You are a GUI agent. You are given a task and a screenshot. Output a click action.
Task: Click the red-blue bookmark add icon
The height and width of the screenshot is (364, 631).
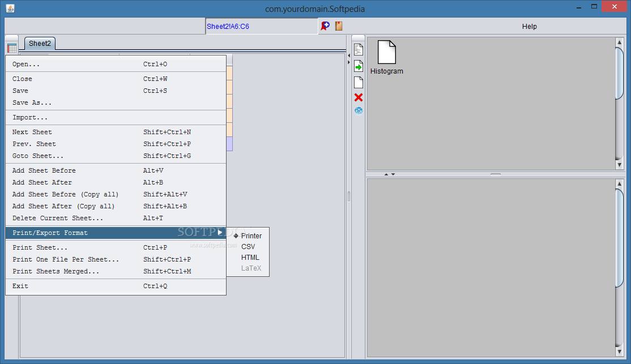click(325, 26)
